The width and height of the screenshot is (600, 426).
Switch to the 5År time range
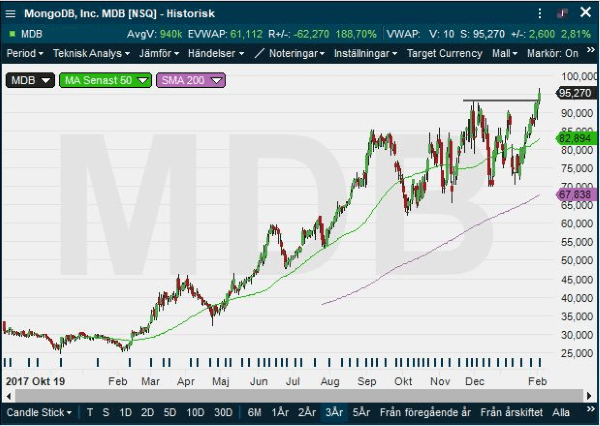pos(361,413)
